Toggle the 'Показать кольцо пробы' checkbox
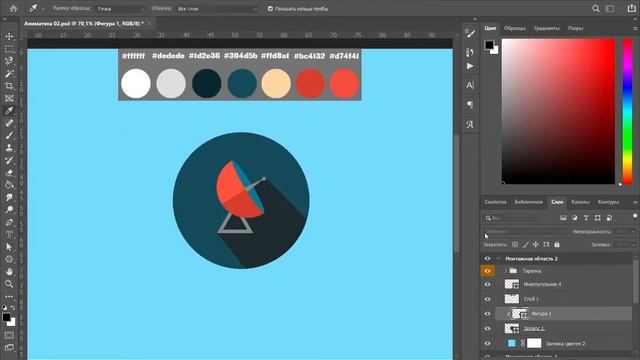The width and height of the screenshot is (640, 360). coord(270,9)
